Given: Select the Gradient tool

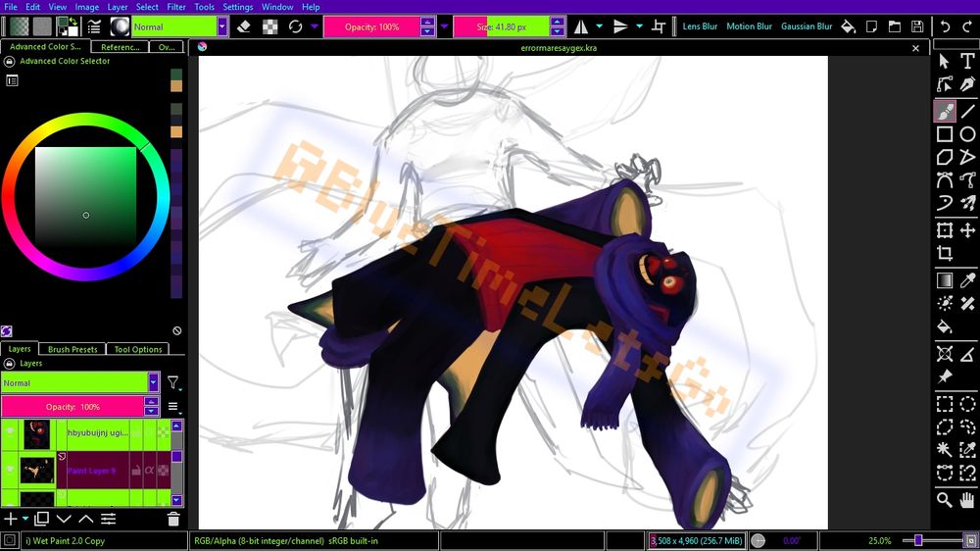Looking at the screenshot, I should (945, 280).
